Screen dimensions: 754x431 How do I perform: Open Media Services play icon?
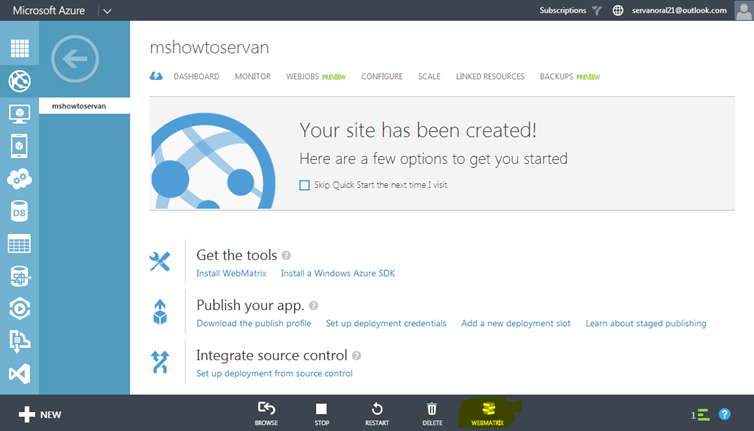click(19, 309)
